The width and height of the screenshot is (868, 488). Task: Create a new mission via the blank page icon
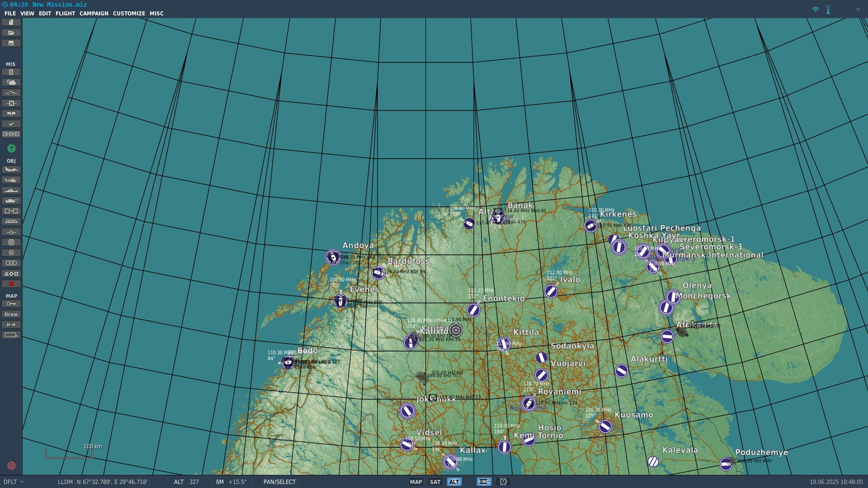coord(11,22)
